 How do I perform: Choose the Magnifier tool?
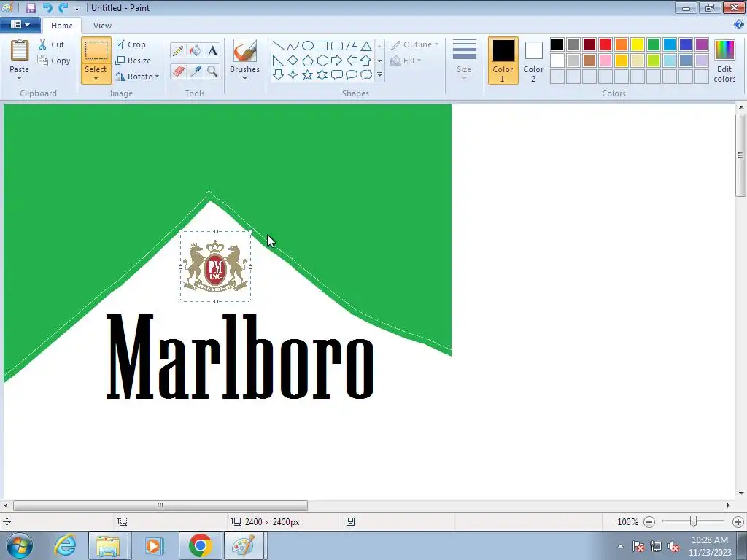(x=212, y=71)
